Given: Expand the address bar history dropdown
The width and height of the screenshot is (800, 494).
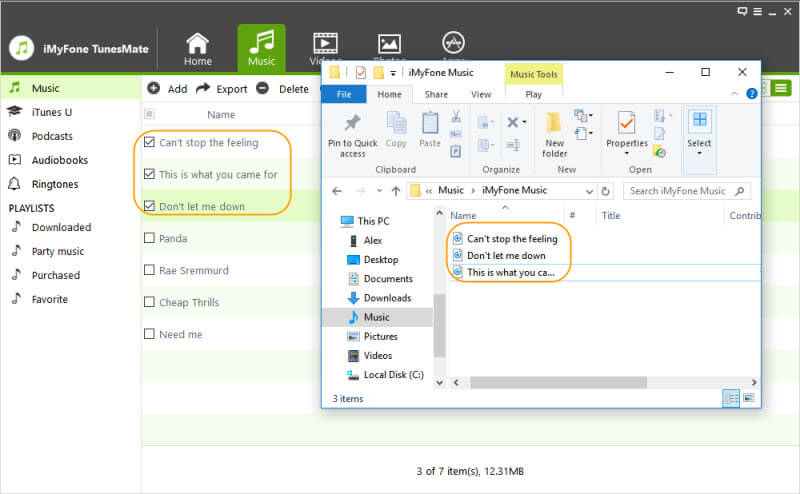Looking at the screenshot, I should click(x=589, y=191).
